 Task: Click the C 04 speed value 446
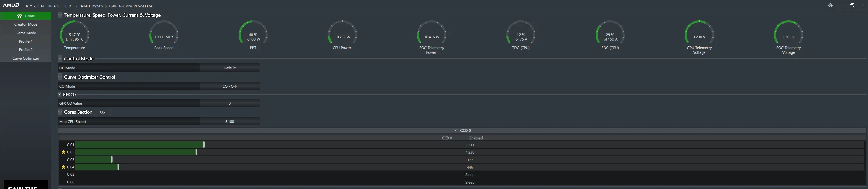[x=470, y=167]
